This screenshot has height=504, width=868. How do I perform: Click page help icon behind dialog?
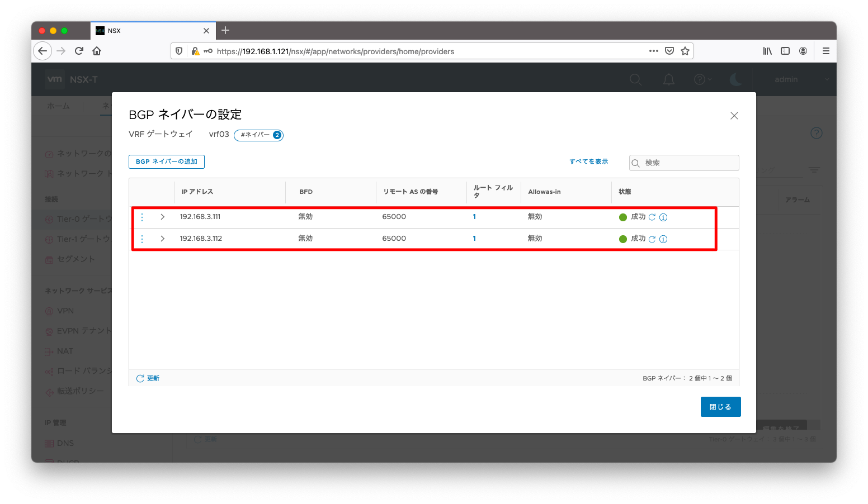point(817,133)
